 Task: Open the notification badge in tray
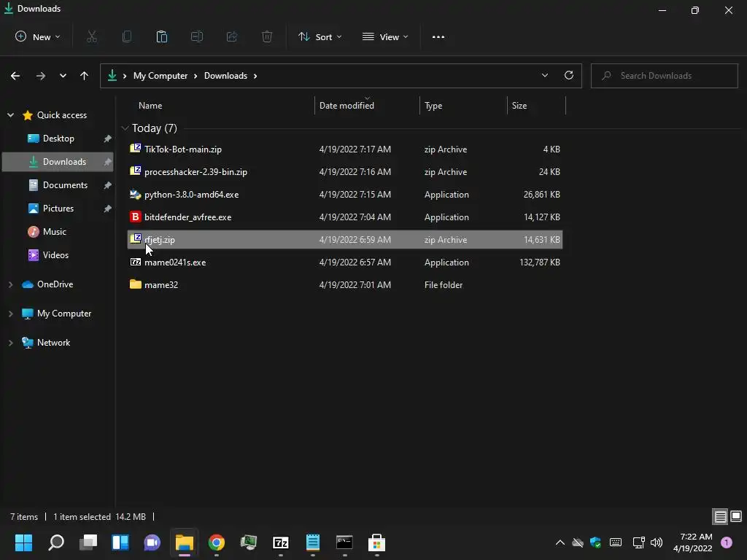727,542
